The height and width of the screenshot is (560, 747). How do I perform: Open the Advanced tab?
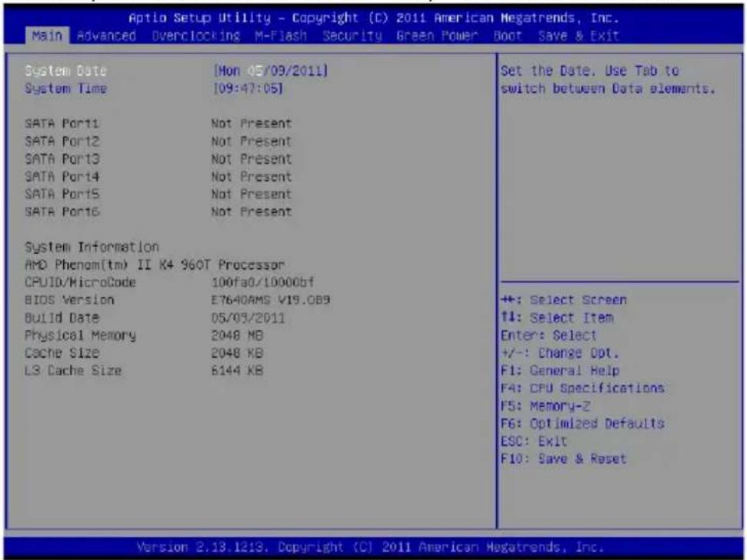(x=106, y=35)
